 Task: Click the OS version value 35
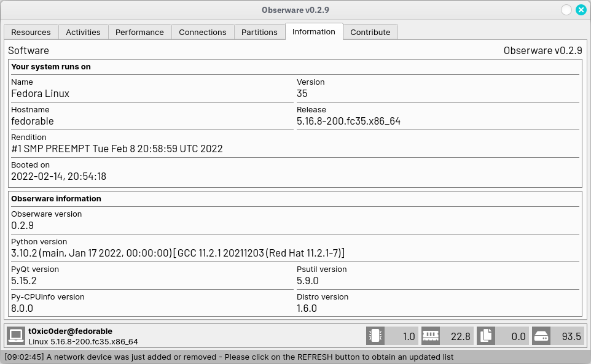[302, 93]
